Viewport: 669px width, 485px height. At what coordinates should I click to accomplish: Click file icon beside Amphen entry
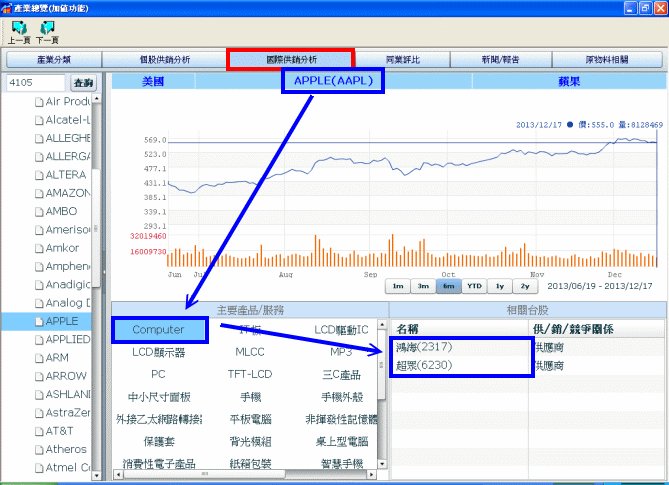point(39,267)
